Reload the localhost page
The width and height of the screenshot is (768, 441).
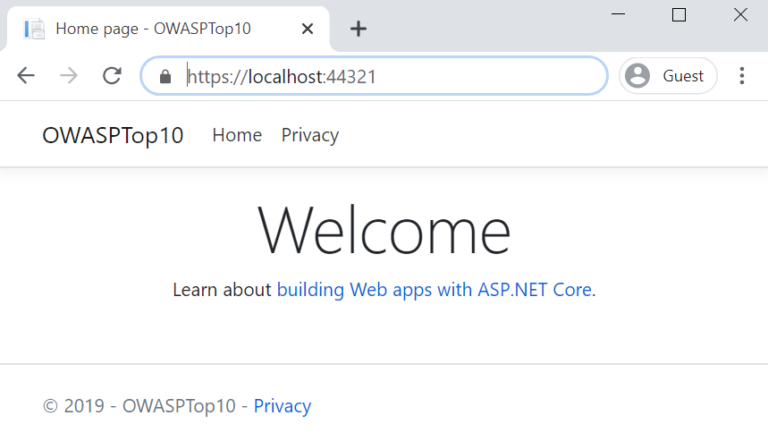(112, 76)
